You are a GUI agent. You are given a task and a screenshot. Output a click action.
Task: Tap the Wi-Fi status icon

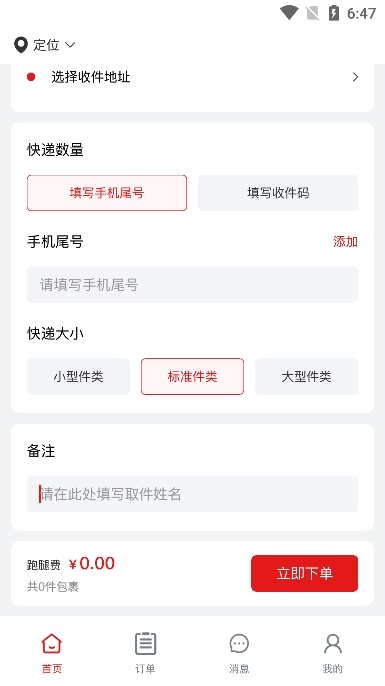(289, 13)
